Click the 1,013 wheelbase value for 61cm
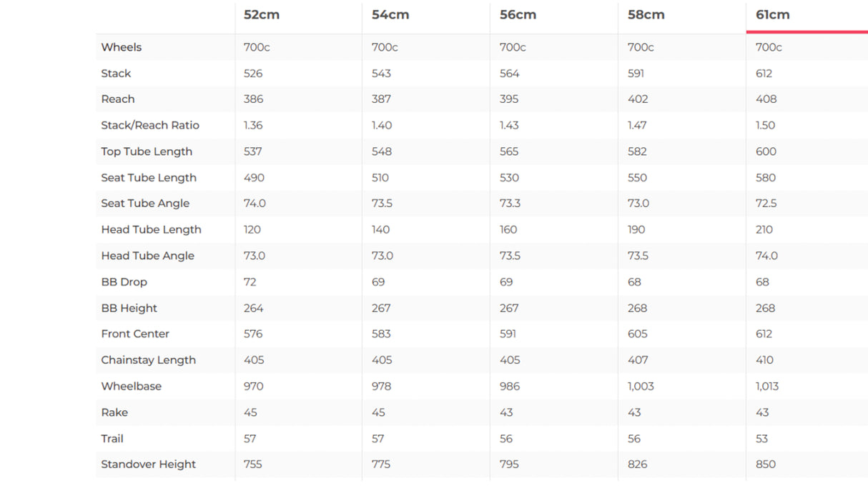Image resolution: width=868 pixels, height=488 pixels. 767,387
